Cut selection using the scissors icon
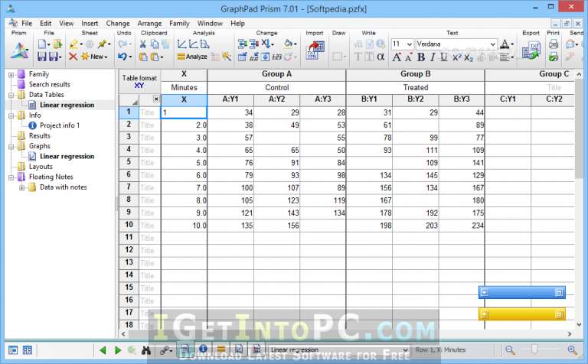The image size is (588, 364). [143, 44]
